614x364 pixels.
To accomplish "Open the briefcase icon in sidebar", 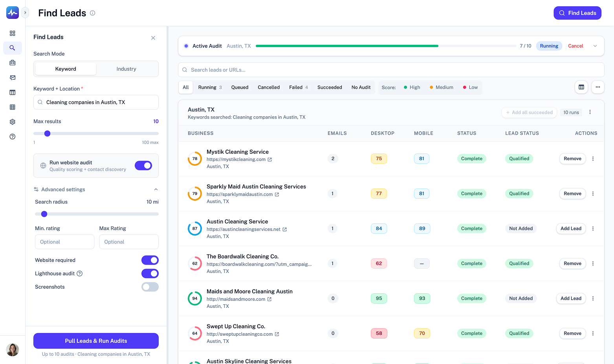I will click(13, 63).
